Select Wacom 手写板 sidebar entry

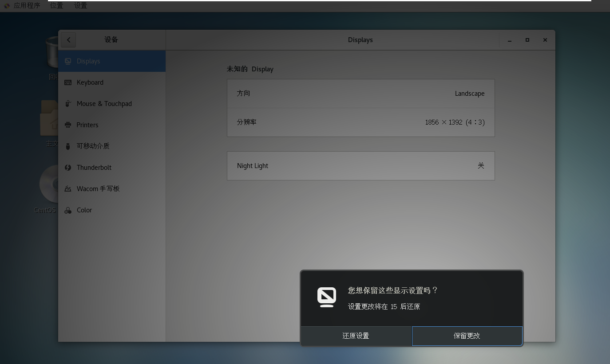tap(97, 188)
